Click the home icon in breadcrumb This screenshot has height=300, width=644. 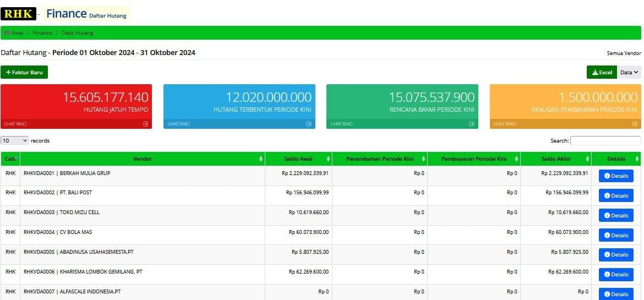click(x=7, y=33)
